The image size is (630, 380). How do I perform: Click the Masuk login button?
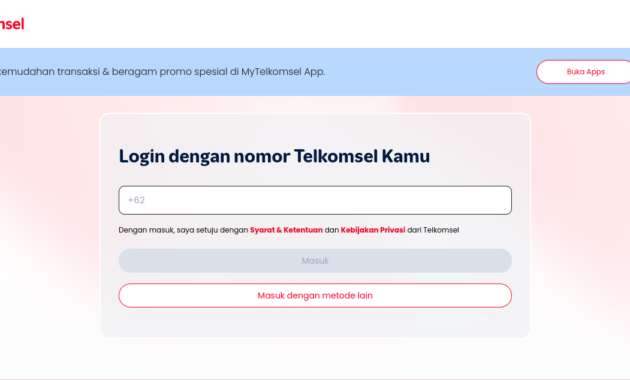pos(315,261)
